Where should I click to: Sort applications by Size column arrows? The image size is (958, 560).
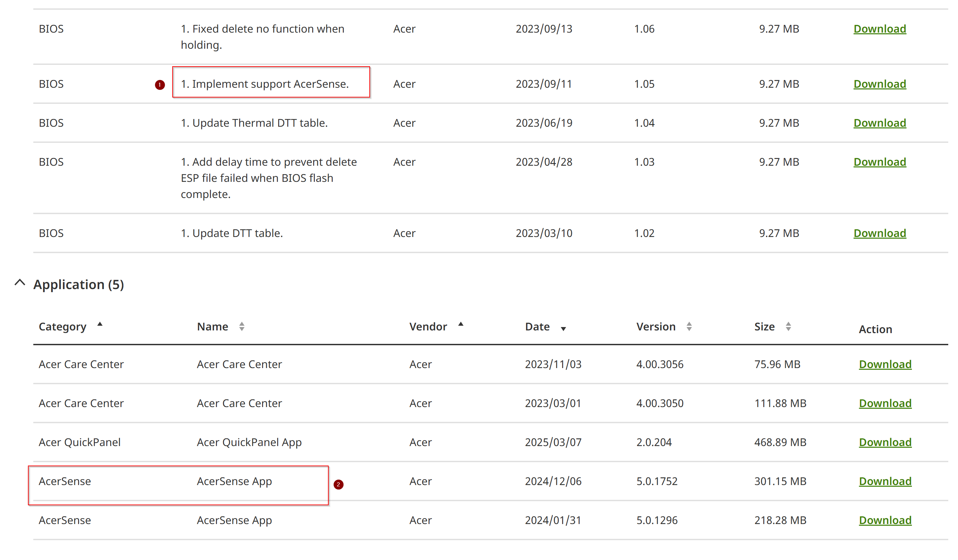tap(788, 326)
